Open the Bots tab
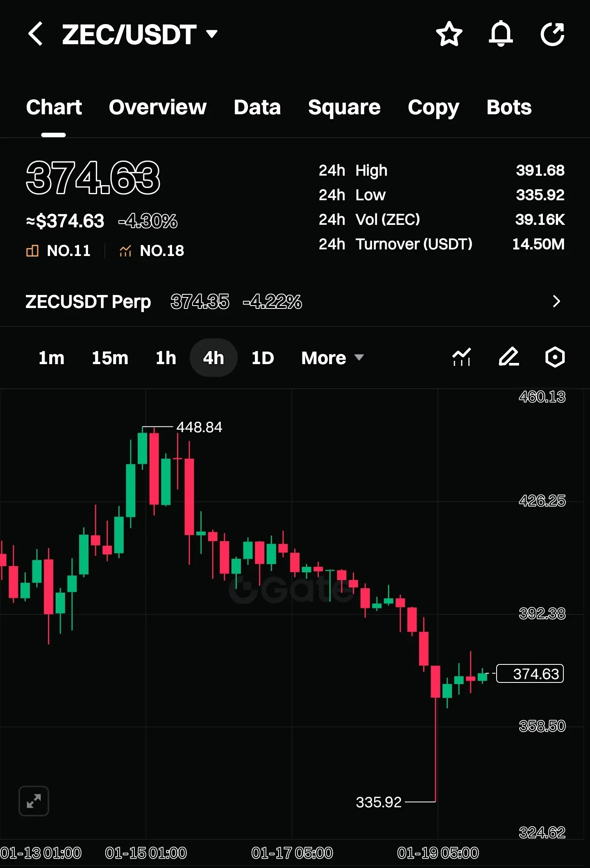Viewport: 590px width, 868px height. click(509, 107)
